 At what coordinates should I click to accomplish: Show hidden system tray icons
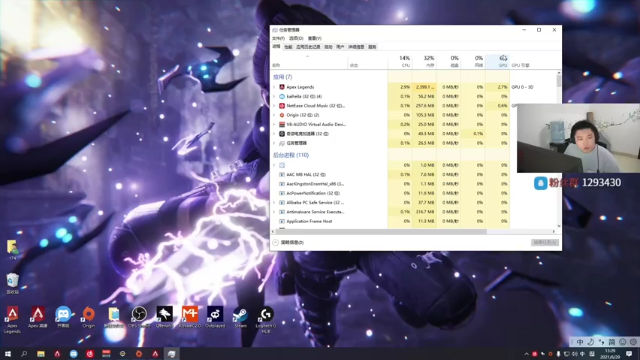527,354
